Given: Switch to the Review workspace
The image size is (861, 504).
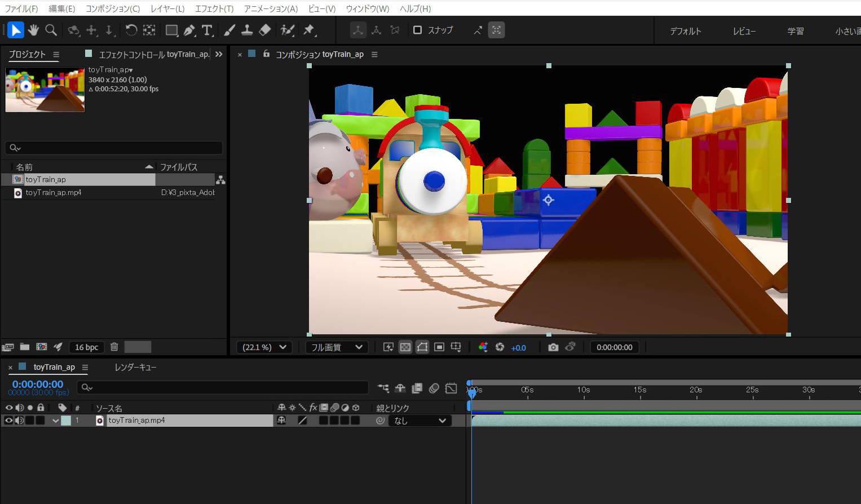Looking at the screenshot, I should [x=744, y=31].
